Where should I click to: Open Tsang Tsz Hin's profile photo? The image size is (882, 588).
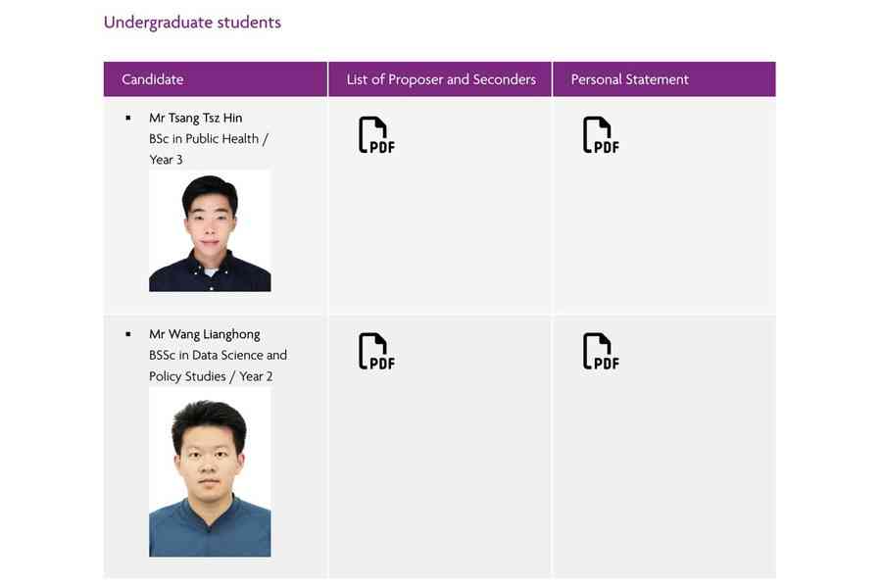point(210,230)
